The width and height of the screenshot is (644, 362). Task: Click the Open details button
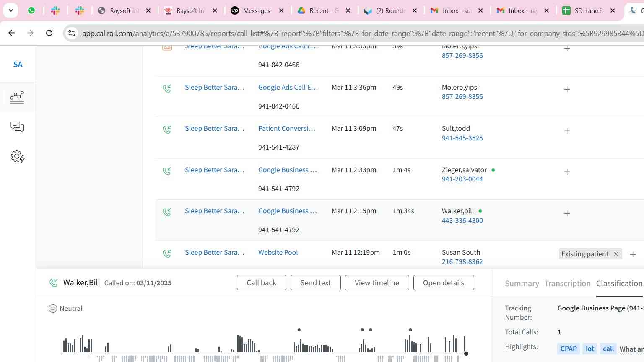tap(443, 283)
